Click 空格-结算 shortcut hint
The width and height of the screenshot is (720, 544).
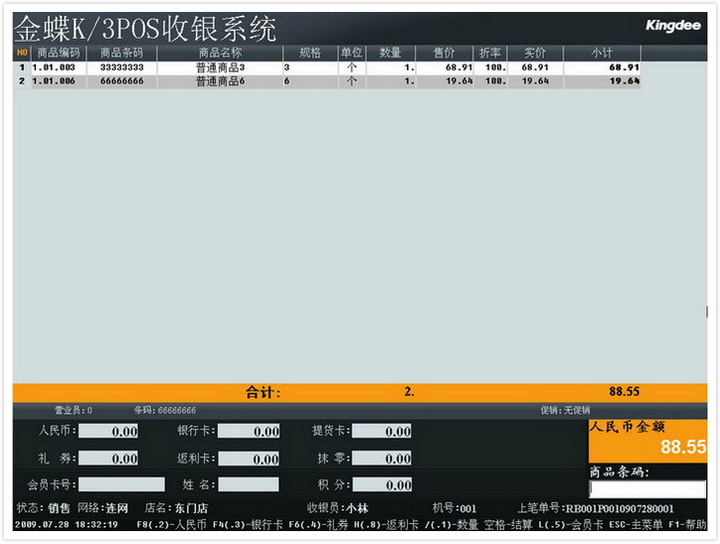508,524
